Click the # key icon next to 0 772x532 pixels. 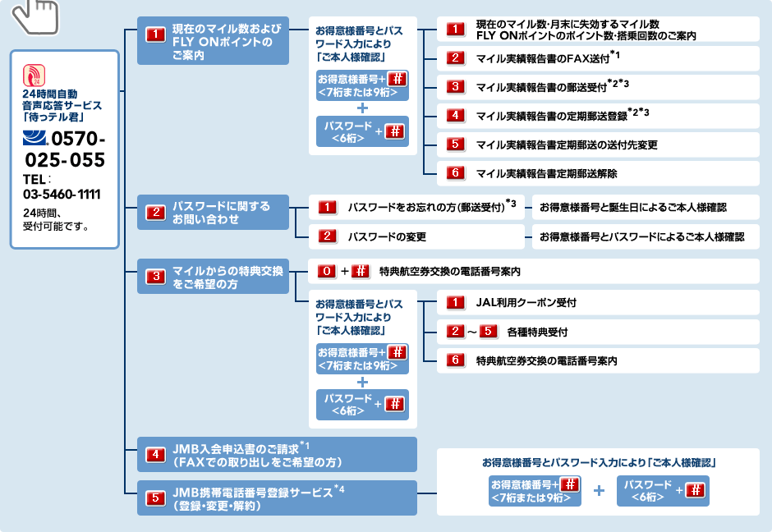pyautogui.click(x=361, y=271)
